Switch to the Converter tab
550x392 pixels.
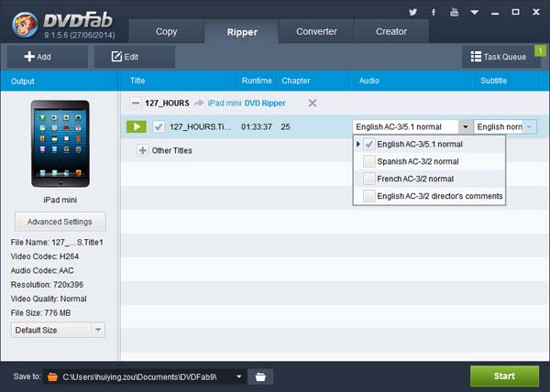click(316, 31)
